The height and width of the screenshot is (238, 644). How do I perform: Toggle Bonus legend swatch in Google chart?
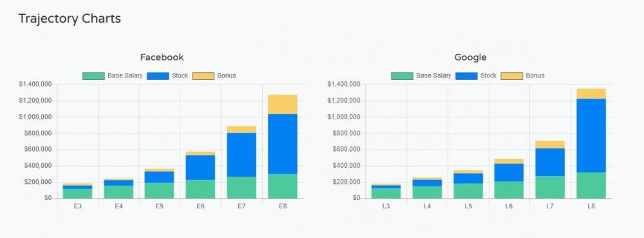(x=512, y=76)
